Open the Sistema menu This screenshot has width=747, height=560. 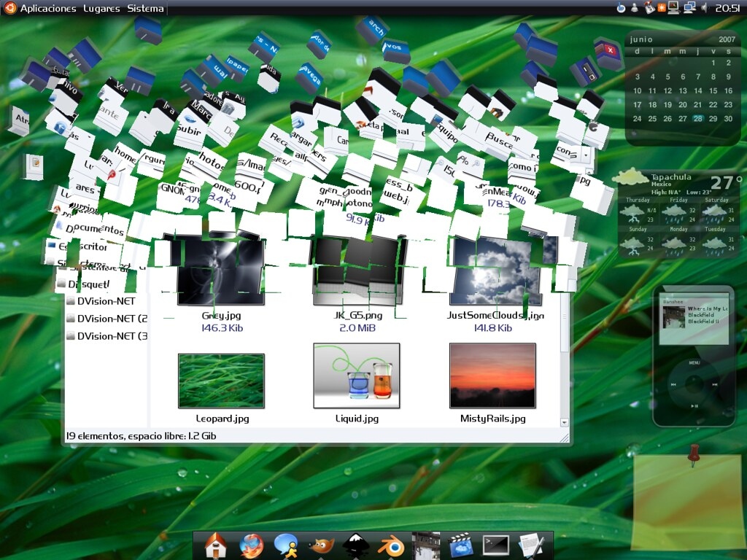tap(145, 9)
